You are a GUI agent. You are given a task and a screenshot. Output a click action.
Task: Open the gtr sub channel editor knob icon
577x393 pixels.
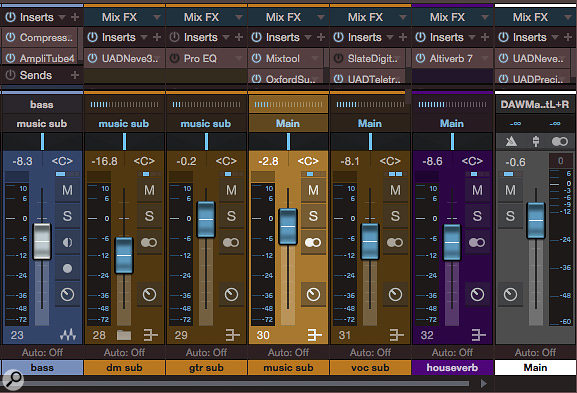[231, 294]
